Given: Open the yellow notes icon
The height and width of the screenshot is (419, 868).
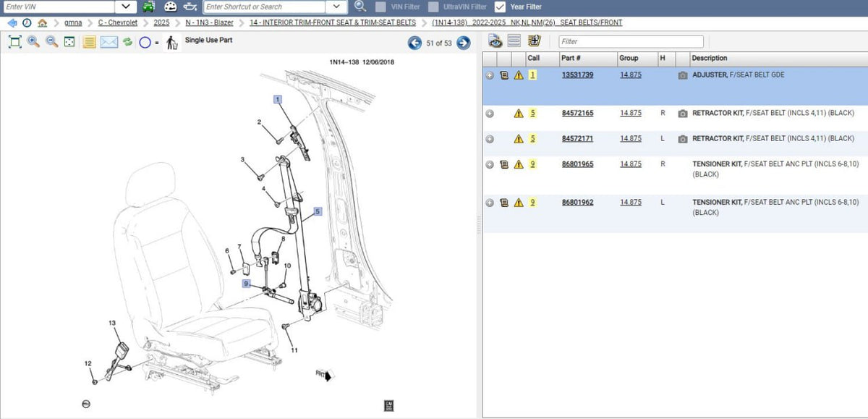Looking at the screenshot, I should [x=89, y=42].
